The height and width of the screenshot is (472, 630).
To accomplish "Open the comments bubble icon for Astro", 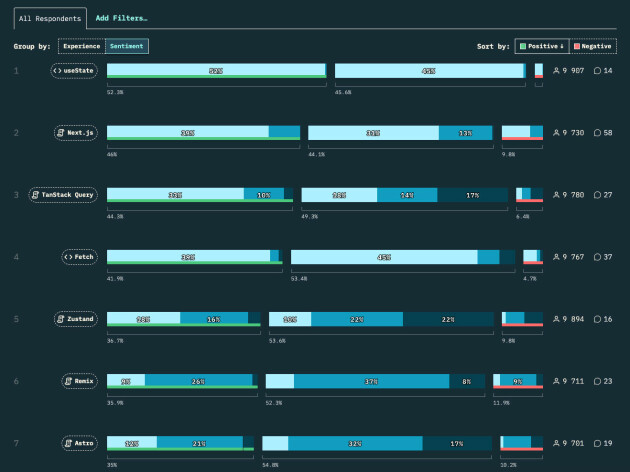I will (x=597, y=443).
